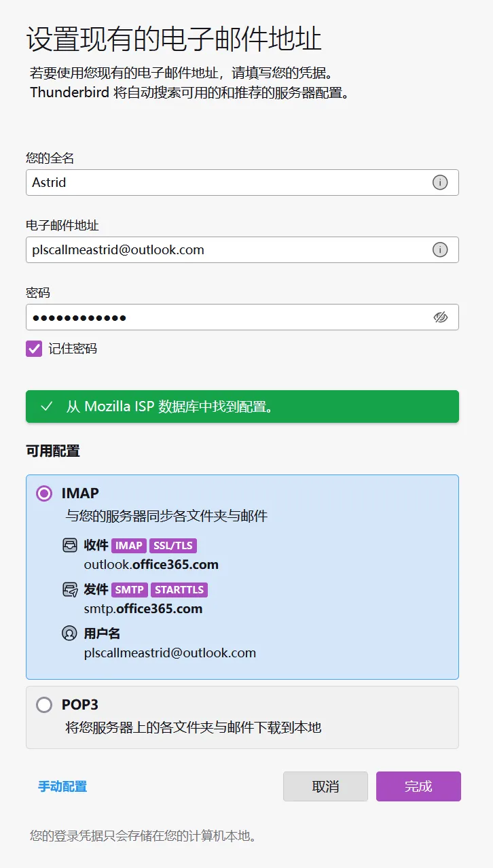
Task: Click outlook.office365.com incoming server text
Action: pyautogui.click(x=151, y=565)
